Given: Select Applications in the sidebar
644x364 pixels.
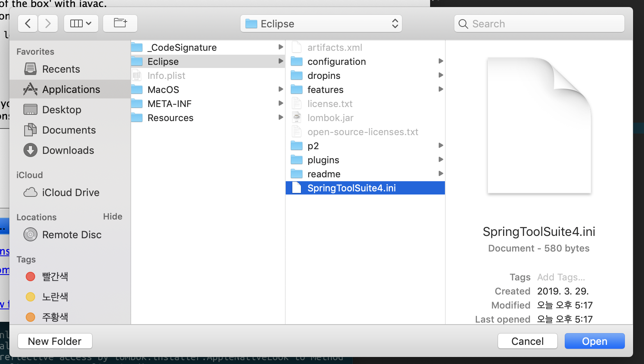Looking at the screenshot, I should (70, 89).
